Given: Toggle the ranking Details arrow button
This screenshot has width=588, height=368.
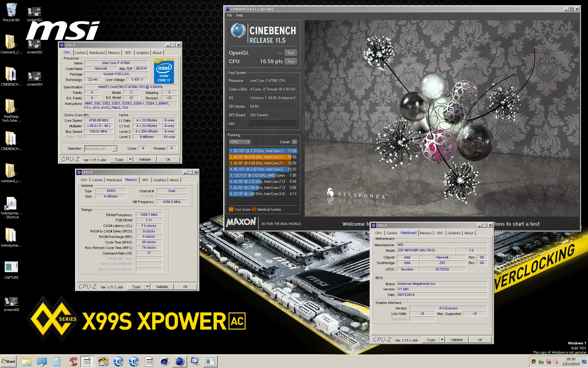Looking at the screenshot, I should 295,142.
